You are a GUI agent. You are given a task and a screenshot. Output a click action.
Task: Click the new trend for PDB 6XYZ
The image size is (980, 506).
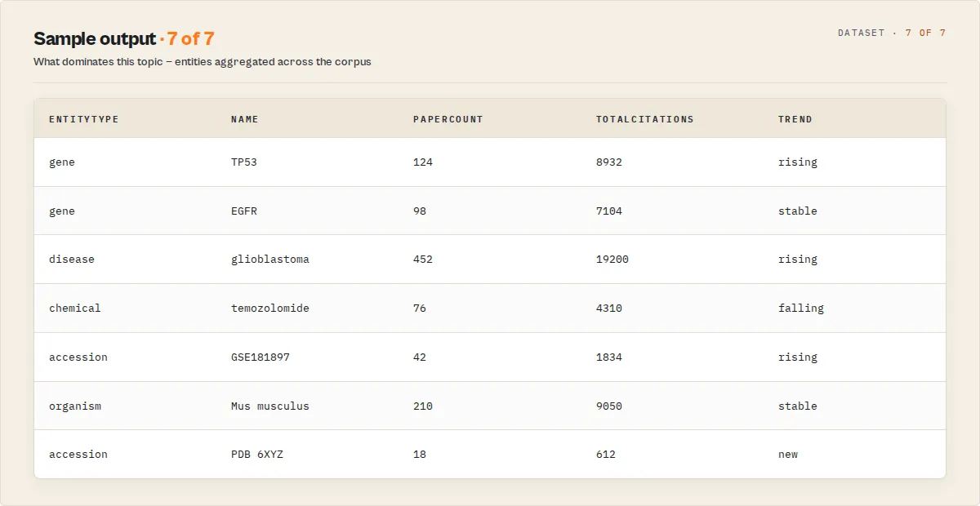tap(788, 455)
